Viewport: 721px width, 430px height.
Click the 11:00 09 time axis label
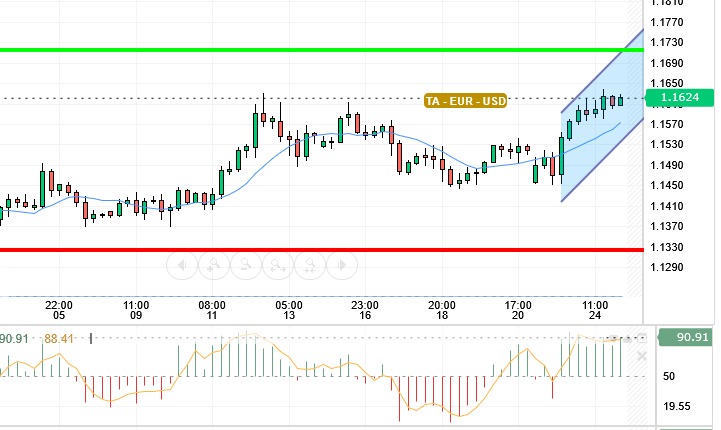coord(136,310)
